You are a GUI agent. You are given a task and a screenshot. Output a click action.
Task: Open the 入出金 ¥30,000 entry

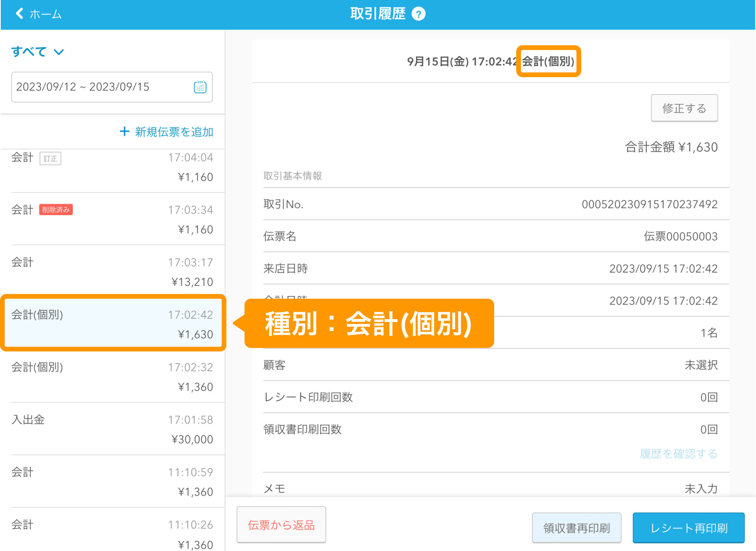coord(112,429)
